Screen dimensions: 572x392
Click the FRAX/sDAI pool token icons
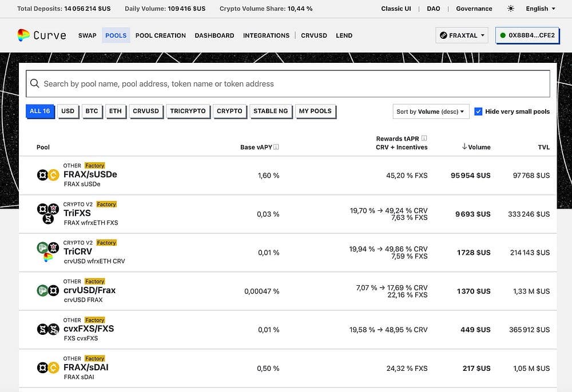click(48, 368)
